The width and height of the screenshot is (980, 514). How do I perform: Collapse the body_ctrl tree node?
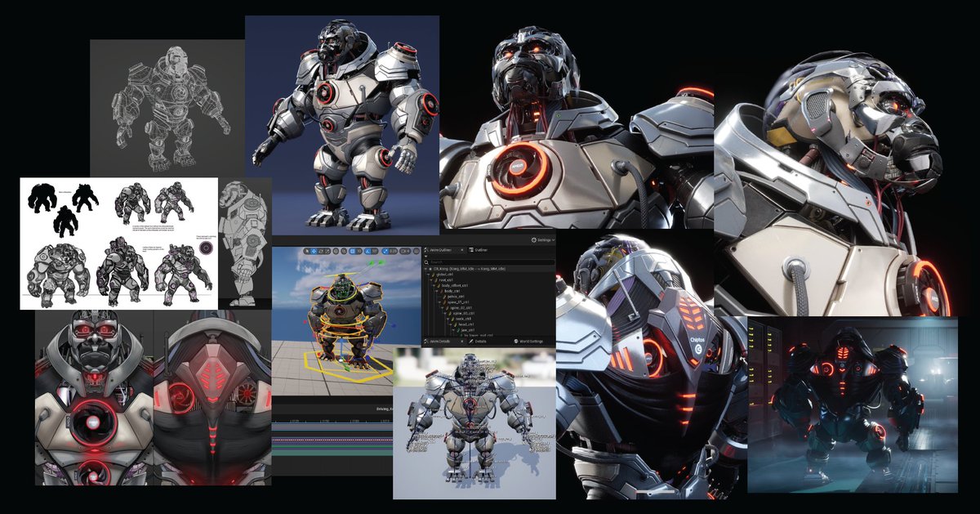(x=437, y=291)
